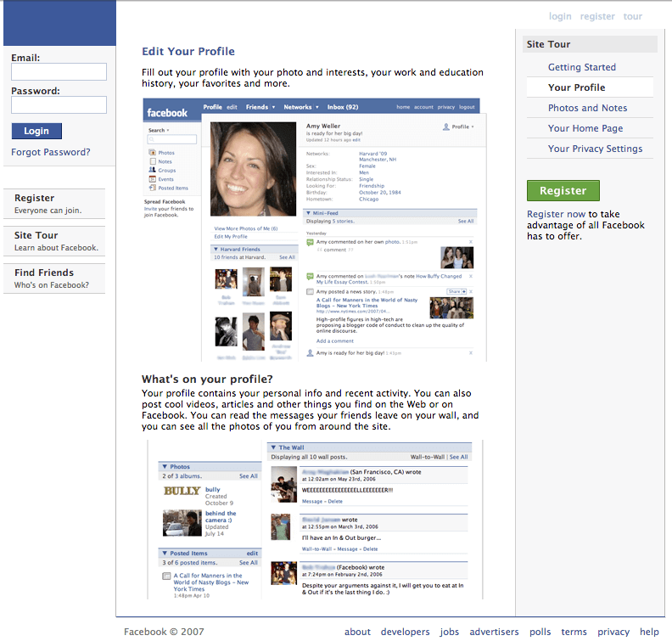Open the jobs footer link
Screen dimensions: 672x641
click(449, 632)
